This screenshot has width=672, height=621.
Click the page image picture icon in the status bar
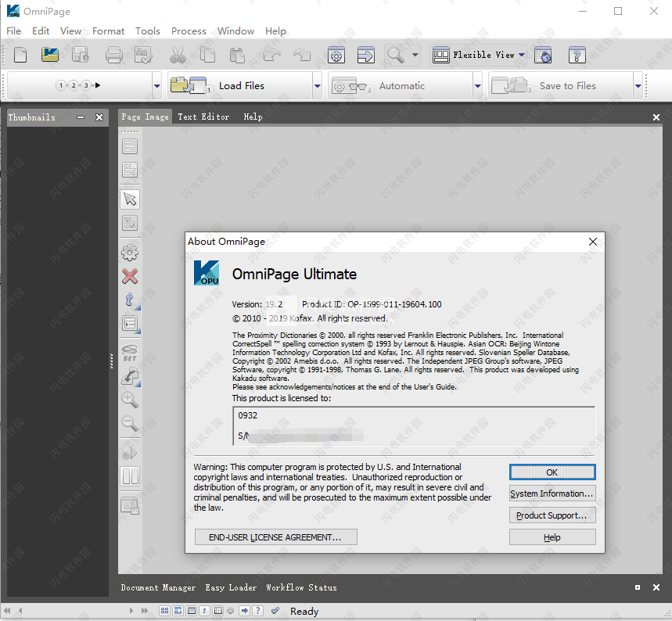point(178,611)
